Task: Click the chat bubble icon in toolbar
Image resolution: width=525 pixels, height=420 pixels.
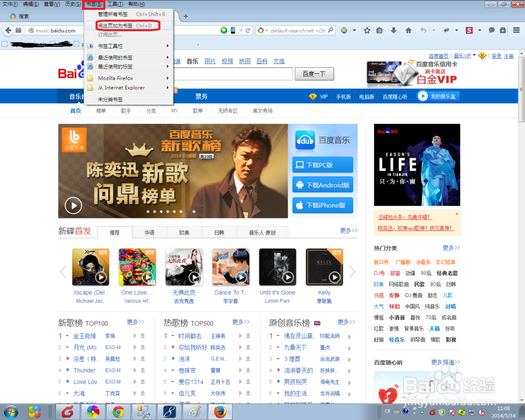Action: coord(491,30)
